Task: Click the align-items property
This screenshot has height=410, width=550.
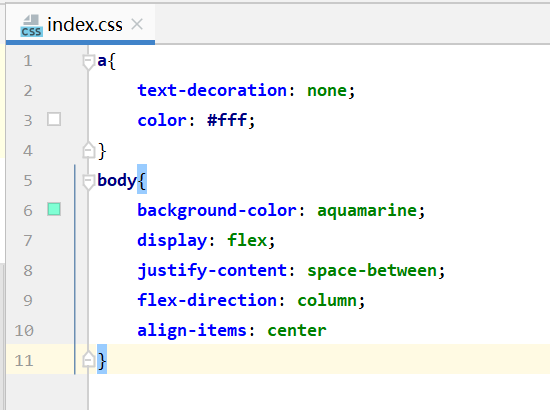Action: coord(192,331)
